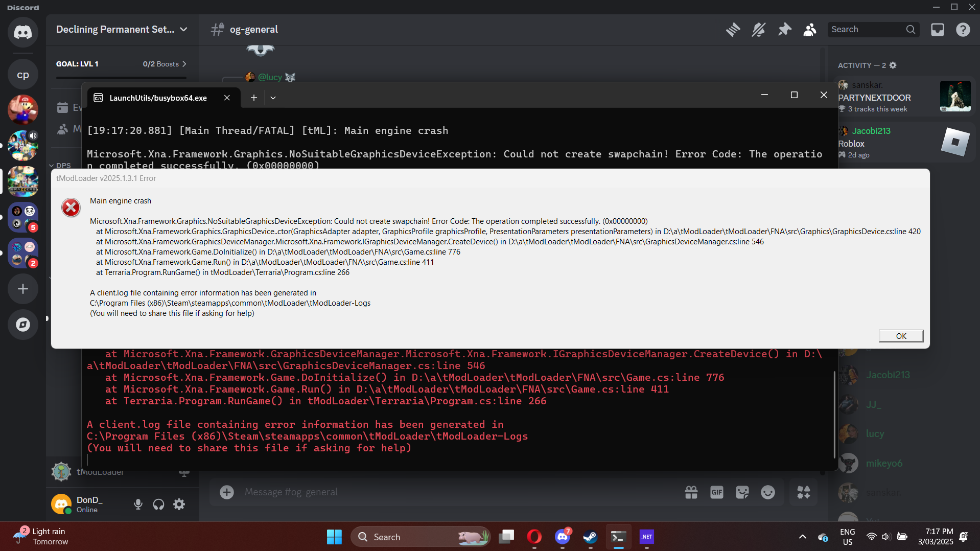This screenshot has height=551, width=980.
Task: Open terminal tab dropdown menu
Action: tap(273, 98)
